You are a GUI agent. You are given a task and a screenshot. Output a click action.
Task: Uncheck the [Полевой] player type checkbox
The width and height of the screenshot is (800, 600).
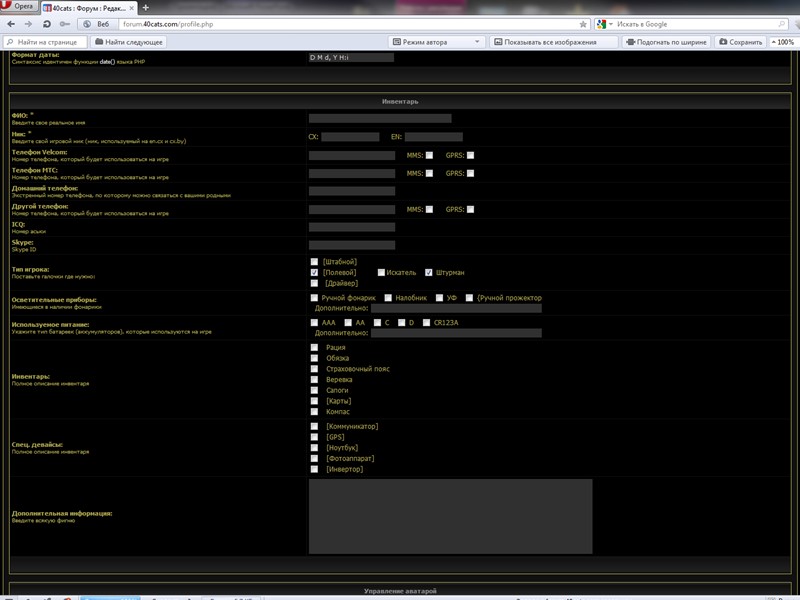pyautogui.click(x=314, y=272)
